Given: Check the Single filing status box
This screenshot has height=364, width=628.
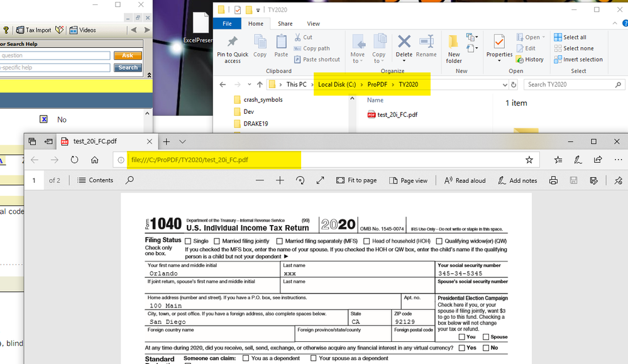Looking at the screenshot, I should coord(188,241).
